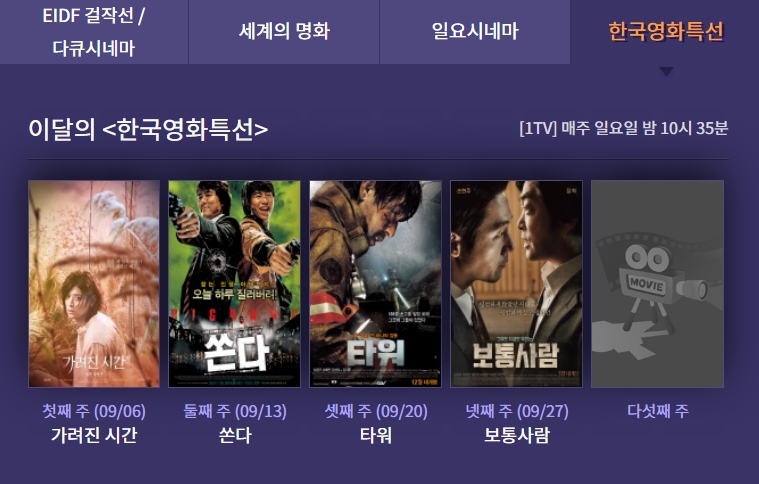Click the 쏜다 title text
759x484 pixels.
pyautogui.click(x=235, y=435)
